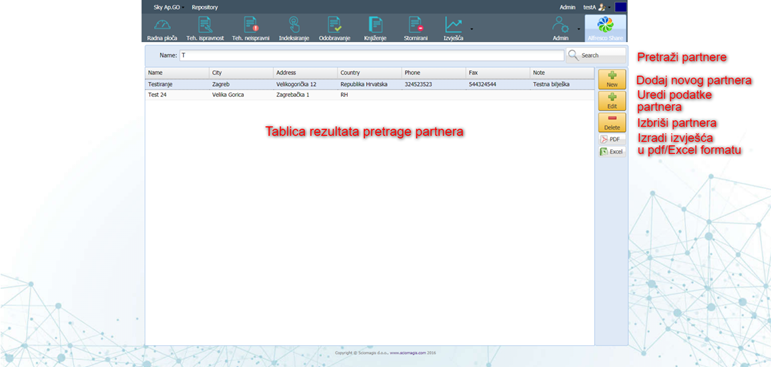Open the www.sciomagis.com footer link
Image resolution: width=771 pixels, height=367 pixels.
coord(408,353)
